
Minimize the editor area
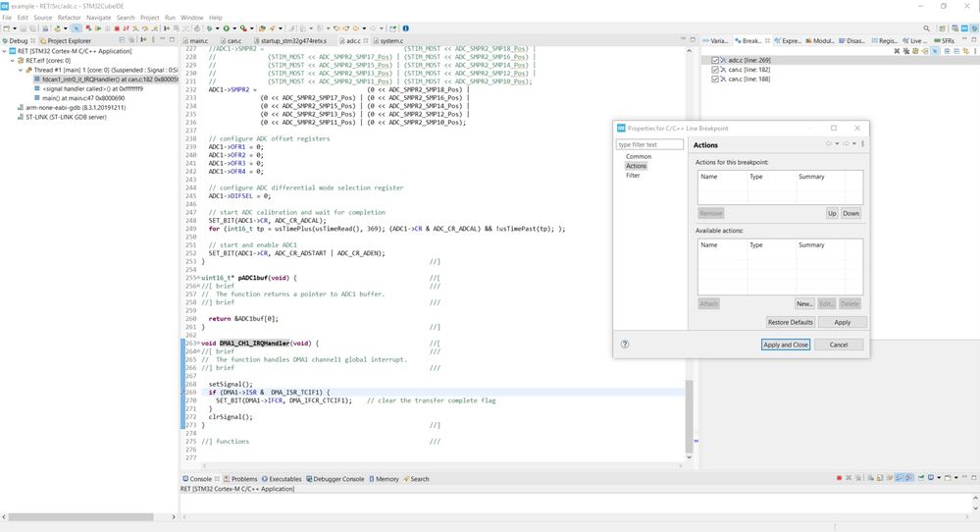tap(683, 39)
